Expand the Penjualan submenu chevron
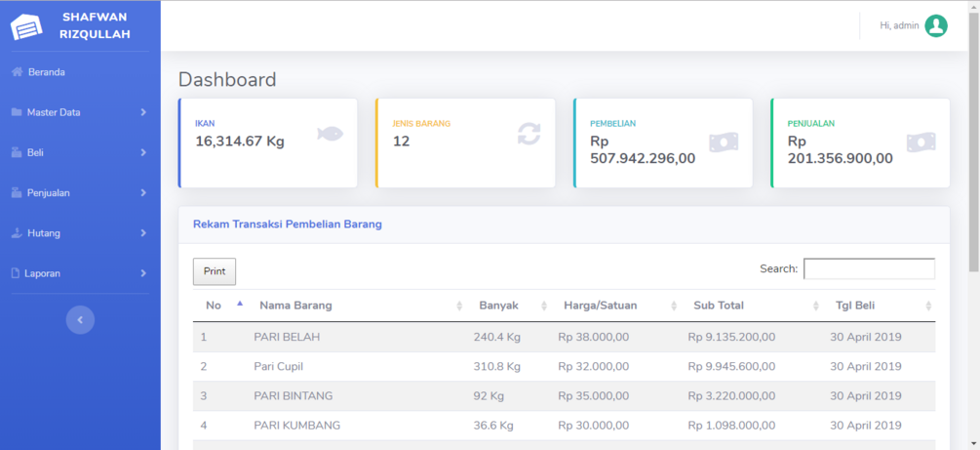Image resolution: width=980 pixels, height=450 pixels. [x=143, y=193]
